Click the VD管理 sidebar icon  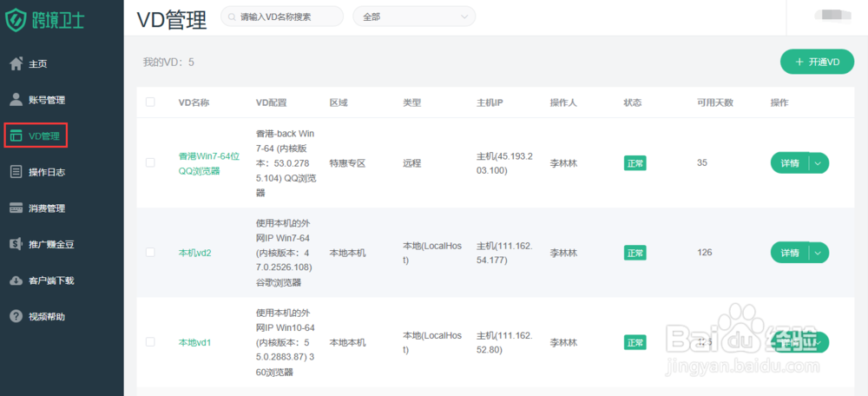[16, 135]
